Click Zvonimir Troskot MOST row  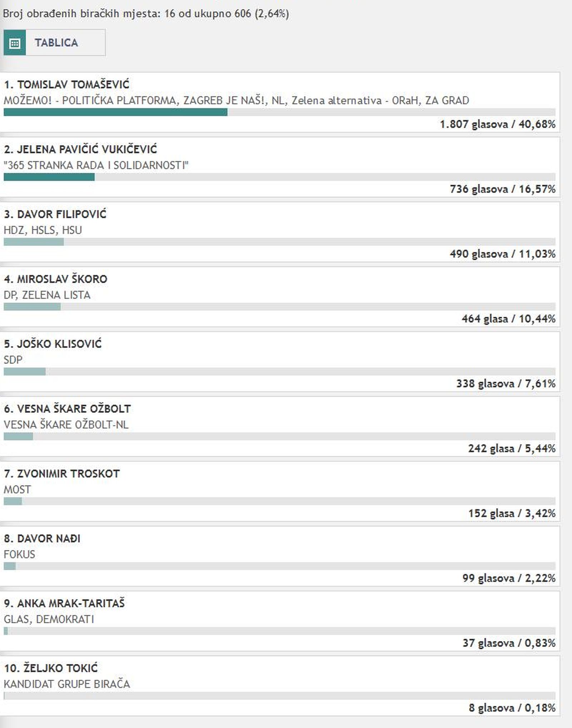tap(280, 491)
